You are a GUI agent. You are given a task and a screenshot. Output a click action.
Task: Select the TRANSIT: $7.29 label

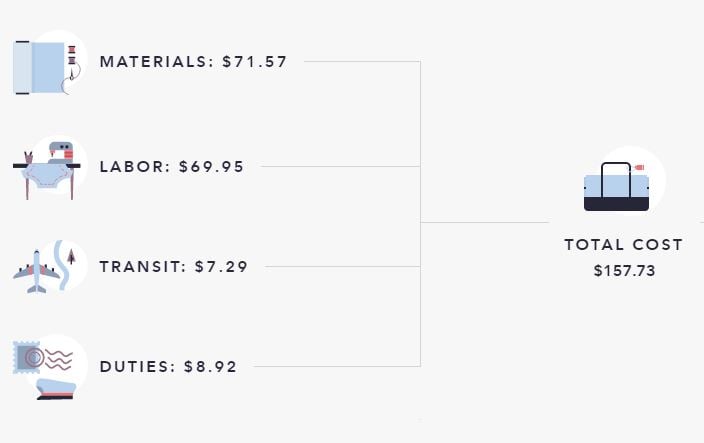(174, 267)
